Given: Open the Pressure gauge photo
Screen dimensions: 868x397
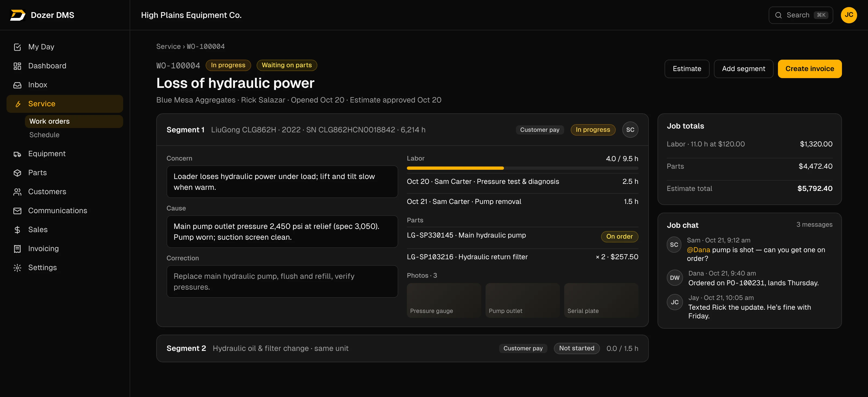Looking at the screenshot, I should 443,300.
